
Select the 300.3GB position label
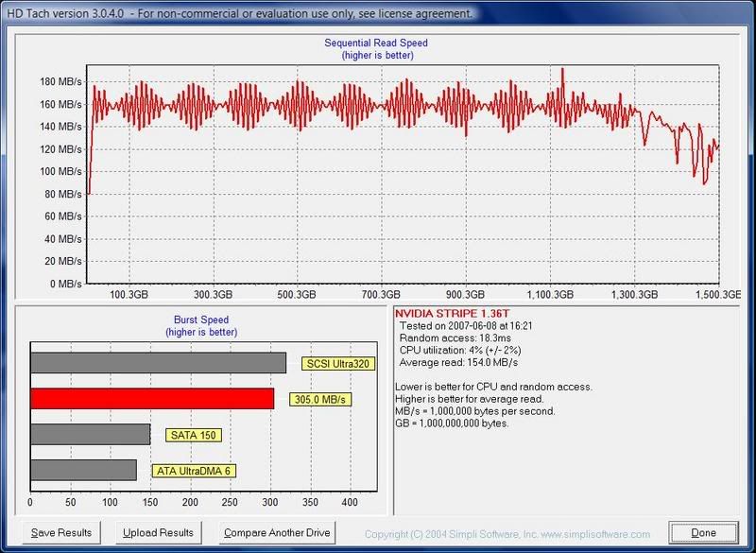[214, 294]
